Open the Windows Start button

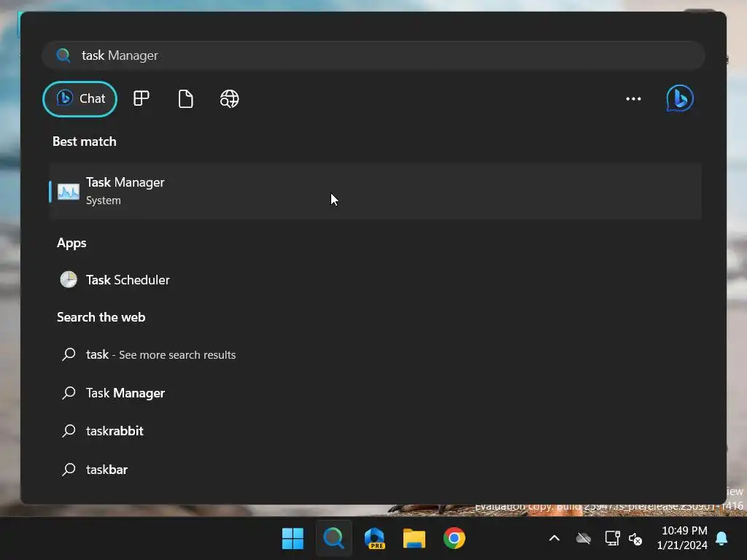293,539
